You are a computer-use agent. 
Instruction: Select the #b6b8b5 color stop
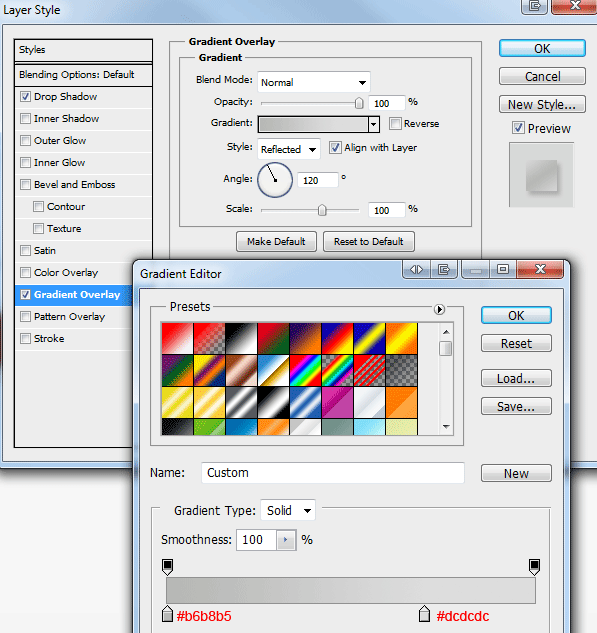(167, 614)
